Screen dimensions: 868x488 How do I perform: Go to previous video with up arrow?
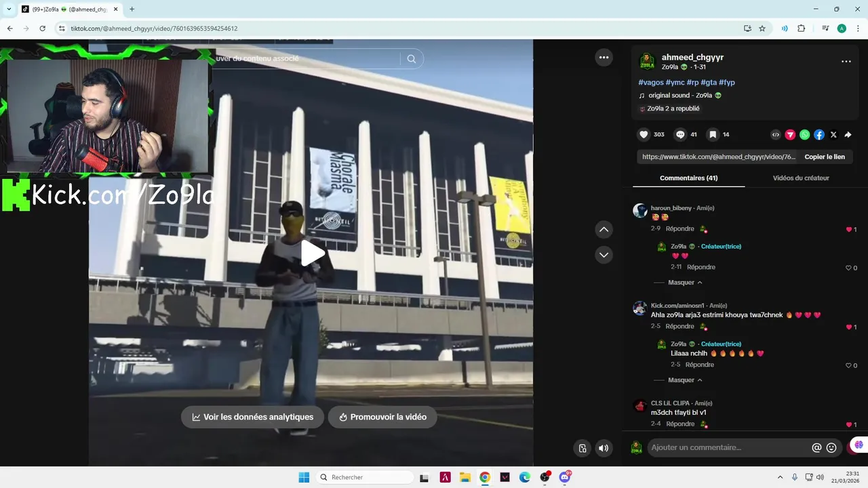point(604,230)
